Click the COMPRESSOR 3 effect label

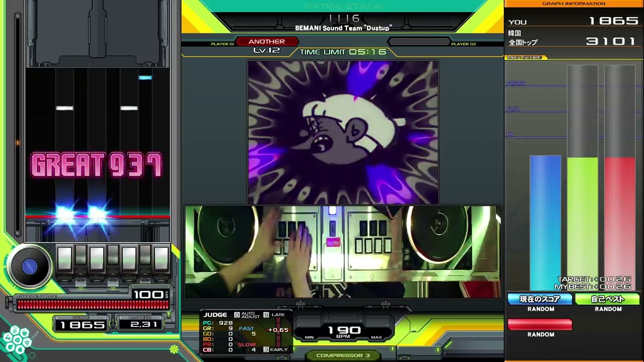pos(343,355)
